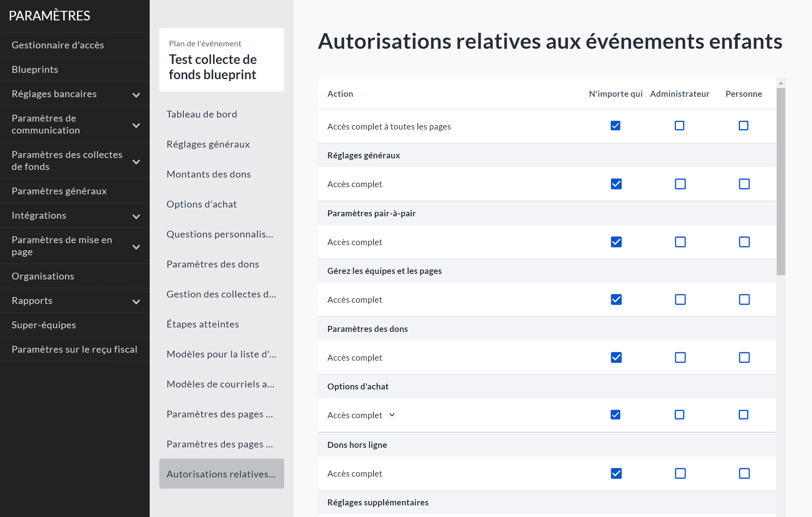Enable Administrateur for Dons hors ligne

click(x=680, y=473)
